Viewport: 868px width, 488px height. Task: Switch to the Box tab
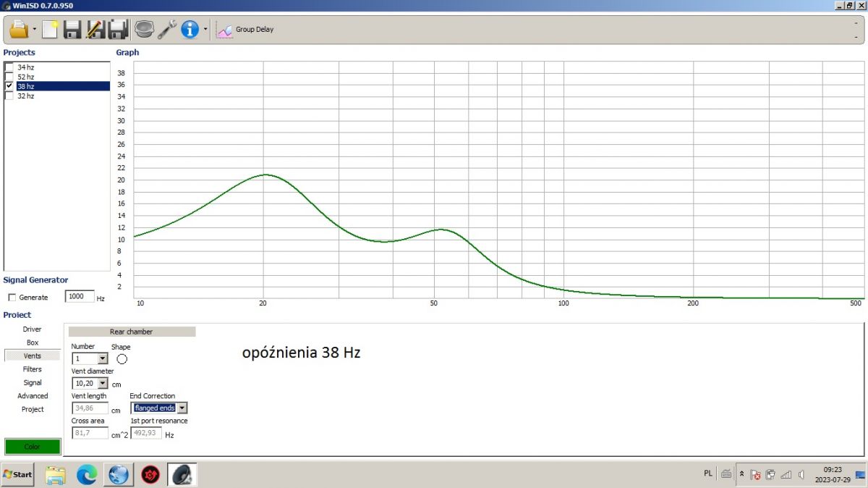pyautogui.click(x=32, y=342)
